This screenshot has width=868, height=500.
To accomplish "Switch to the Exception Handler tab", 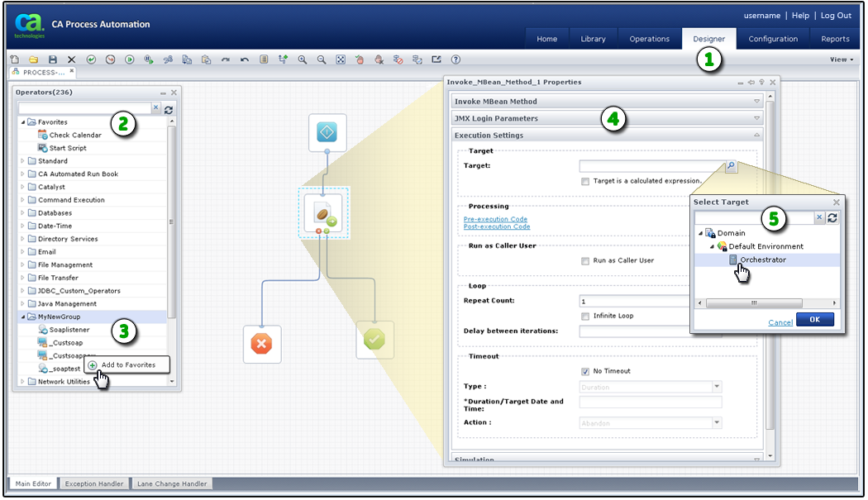I will coord(94,483).
